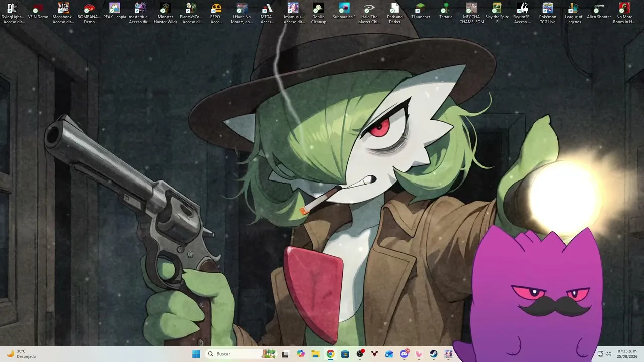Image resolution: width=644 pixels, height=362 pixels.
Task: Launch the VEIN Demo shortcut
Action: coord(38,11)
